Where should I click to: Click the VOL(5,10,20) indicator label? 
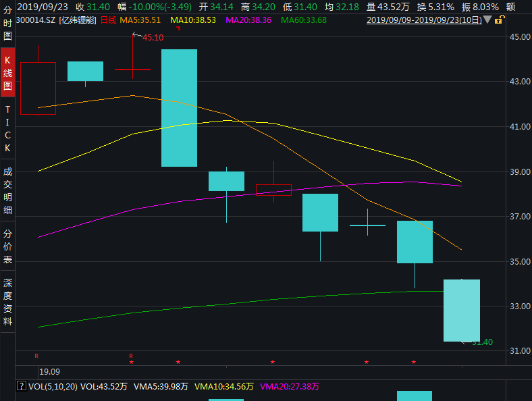pos(52,387)
